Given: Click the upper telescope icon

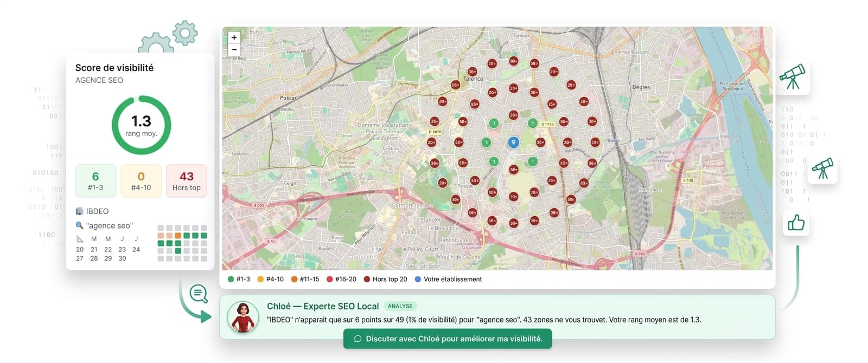Looking at the screenshot, I should (793, 77).
